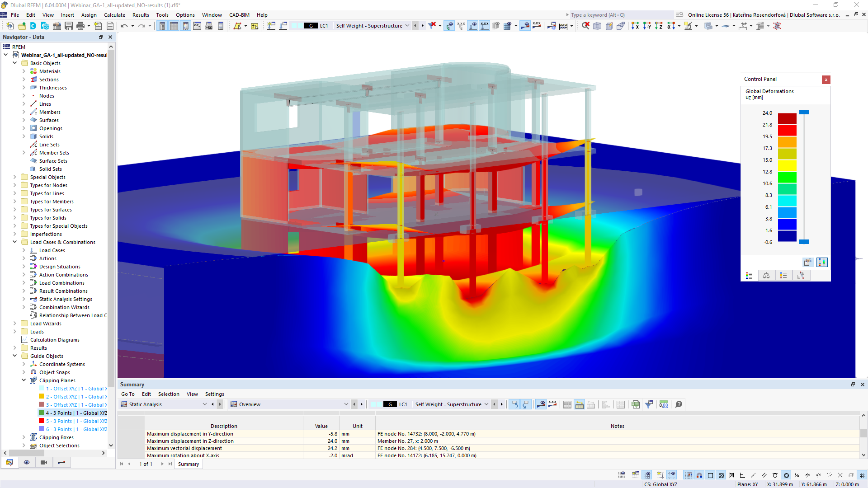Click the Overview tab in Summary panel
868x488 pixels.
click(x=249, y=404)
